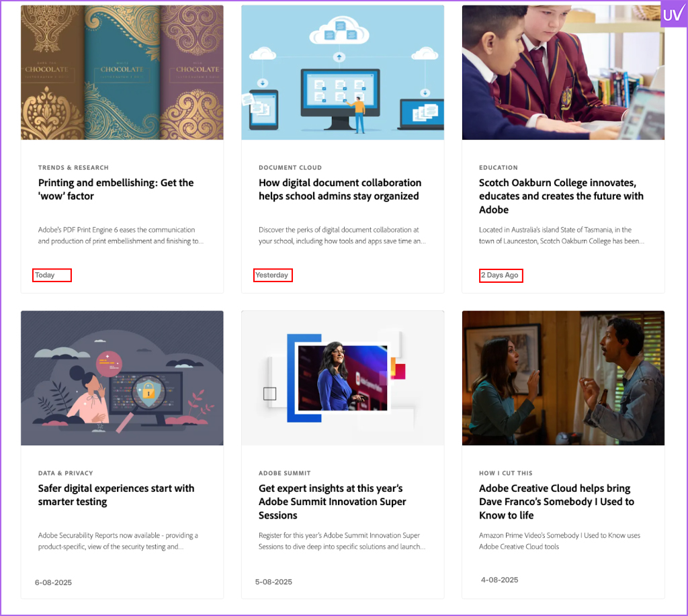Open 'Safer digital experiences start with smarter testing'
The height and width of the screenshot is (616, 688).
(116, 495)
